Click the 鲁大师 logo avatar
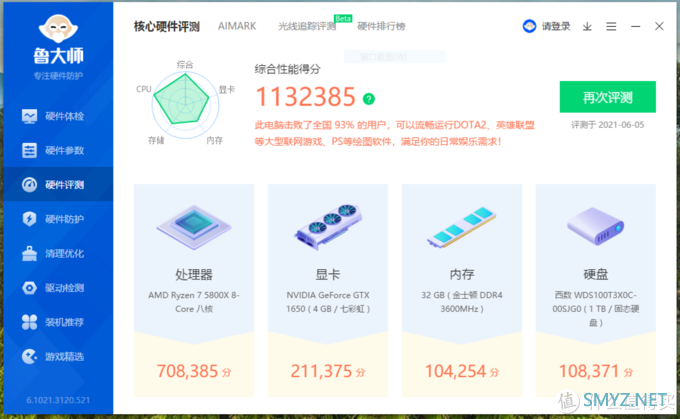The image size is (680, 419). pos(58,28)
